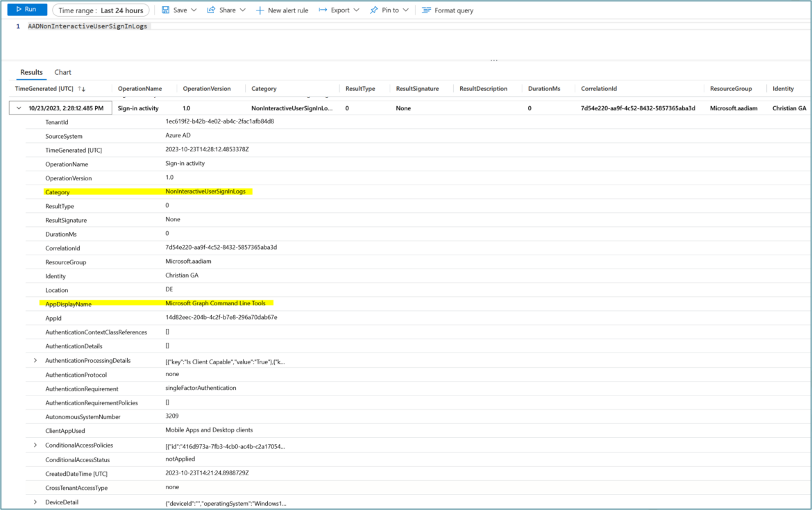Click the Run button
This screenshot has width=812, height=510.
[x=26, y=10]
